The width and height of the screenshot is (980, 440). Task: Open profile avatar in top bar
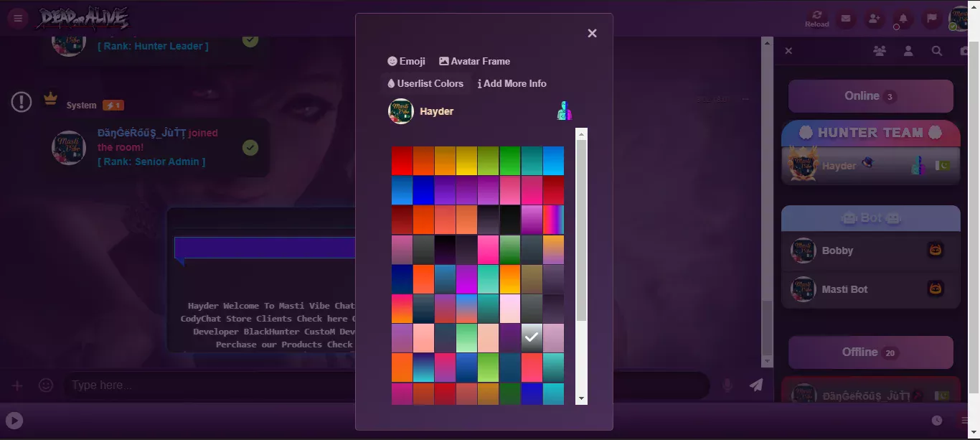pyautogui.click(x=960, y=19)
